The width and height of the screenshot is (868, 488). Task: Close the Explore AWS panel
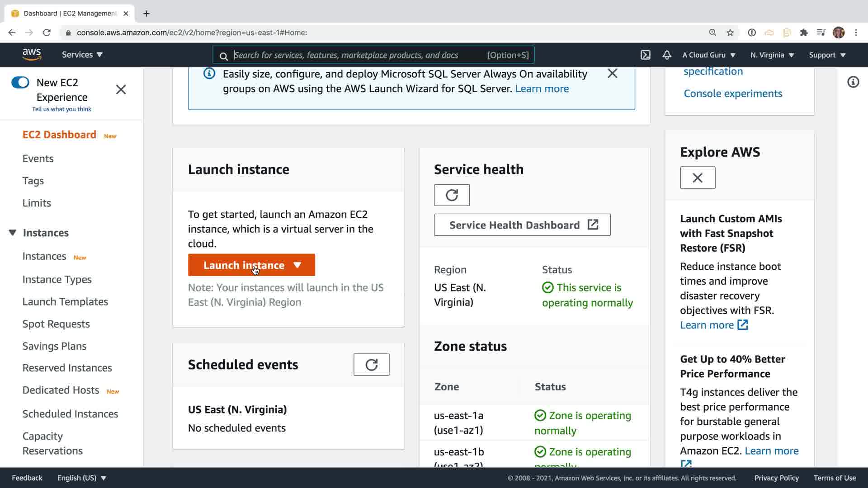698,178
